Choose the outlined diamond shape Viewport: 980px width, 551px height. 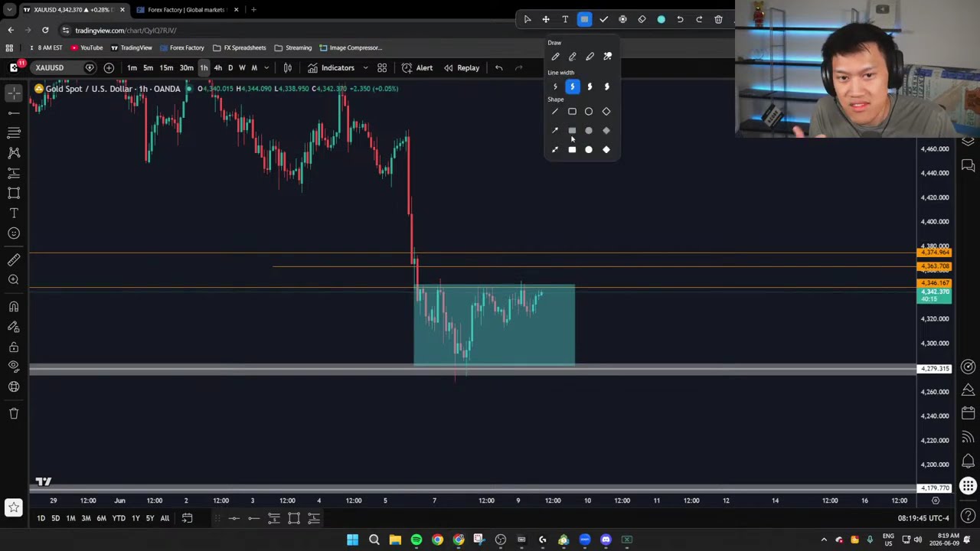606,112
